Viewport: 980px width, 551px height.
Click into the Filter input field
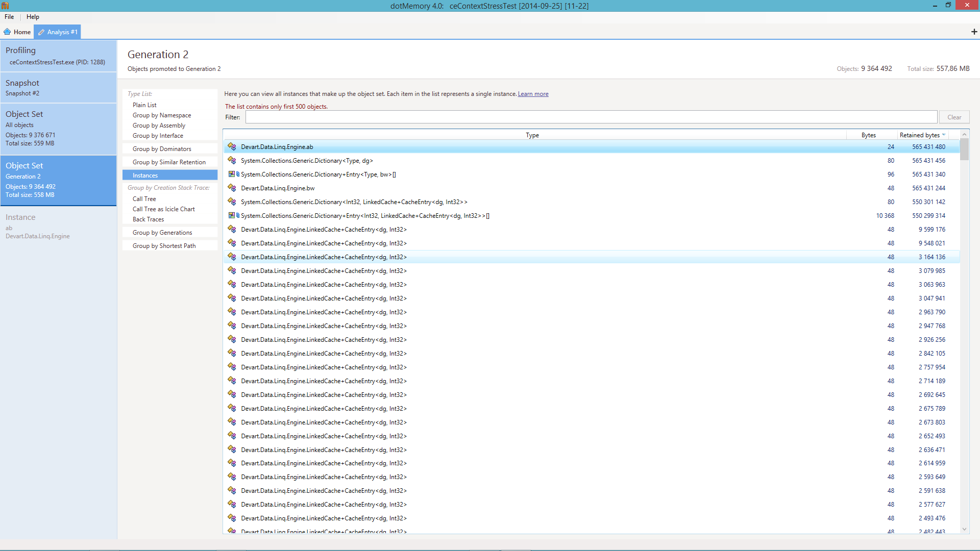click(591, 117)
